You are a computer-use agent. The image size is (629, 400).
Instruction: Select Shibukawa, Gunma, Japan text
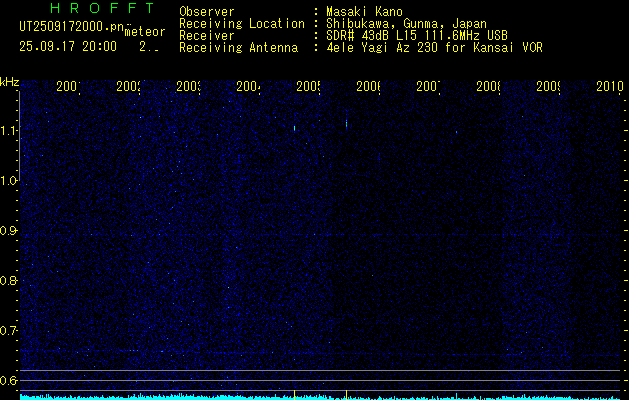tap(406, 24)
